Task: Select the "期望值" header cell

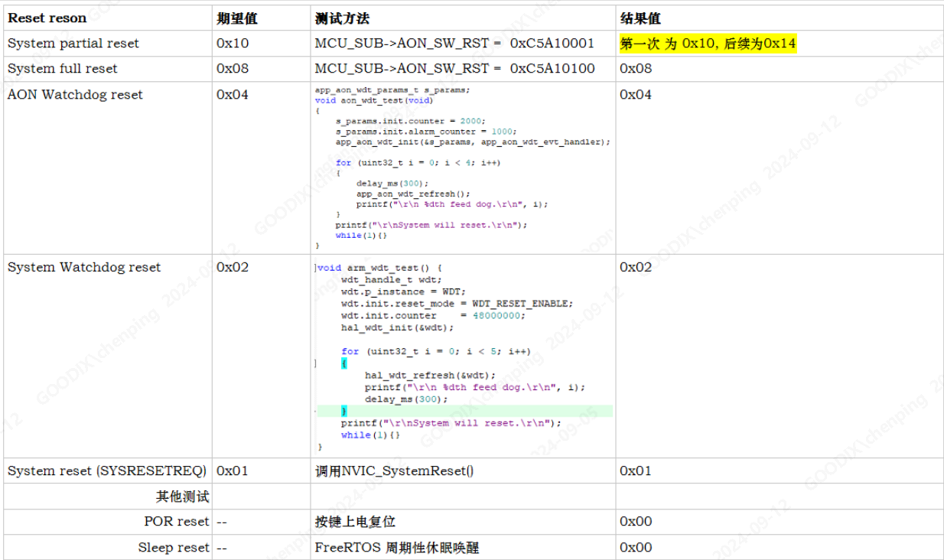Action: point(236,18)
